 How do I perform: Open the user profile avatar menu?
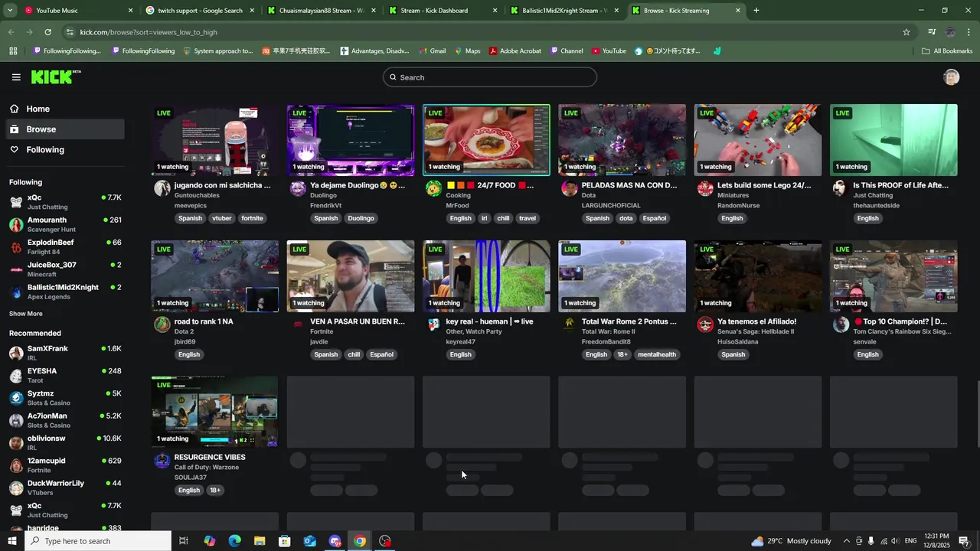952,77
